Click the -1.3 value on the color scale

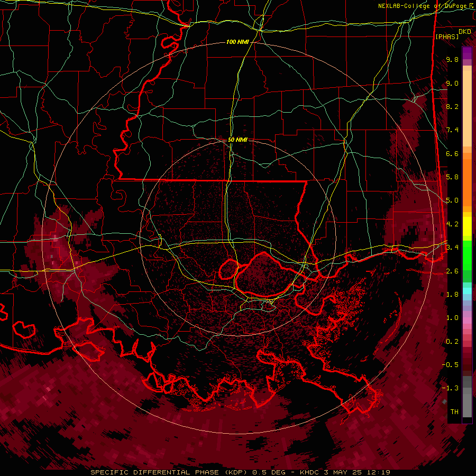(450, 388)
